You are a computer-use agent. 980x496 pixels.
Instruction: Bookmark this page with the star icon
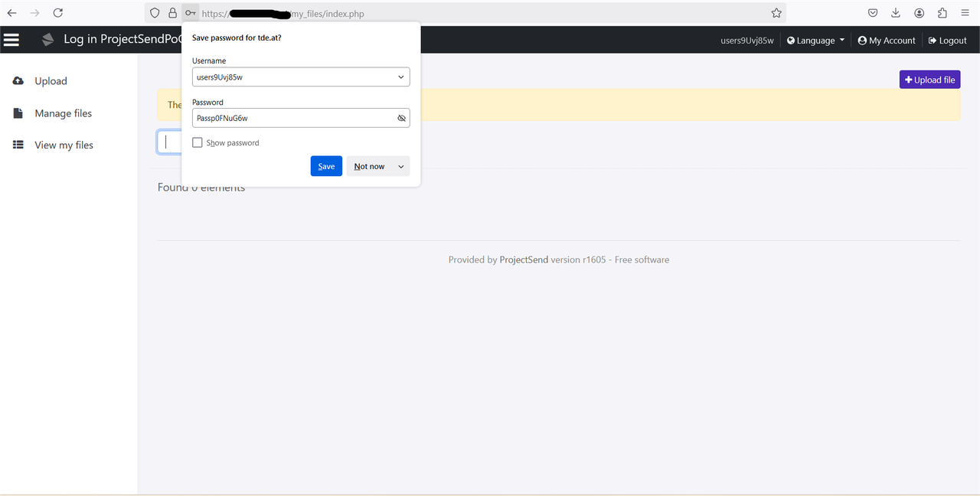pyautogui.click(x=776, y=13)
